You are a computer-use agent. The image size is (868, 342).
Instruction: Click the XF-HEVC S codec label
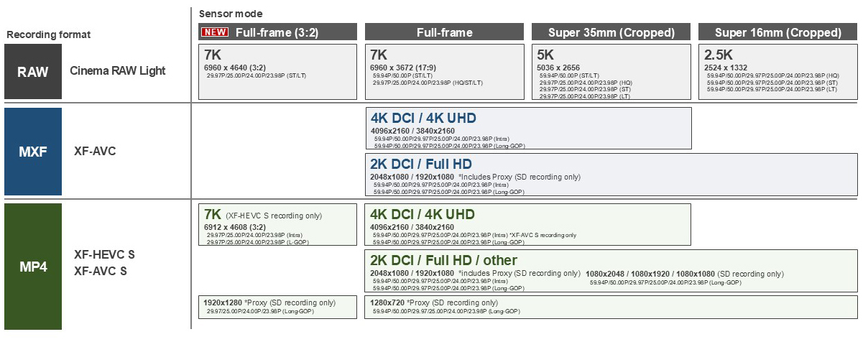[104, 254]
